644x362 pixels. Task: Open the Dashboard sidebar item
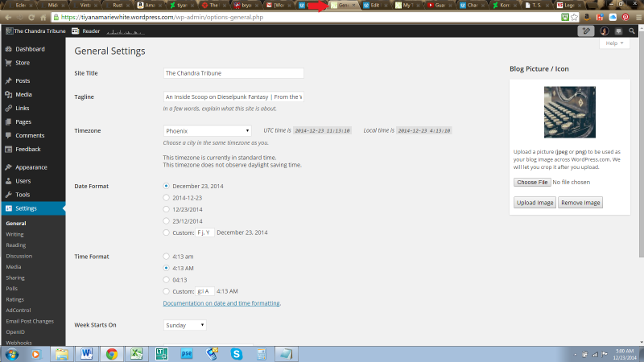(x=30, y=49)
